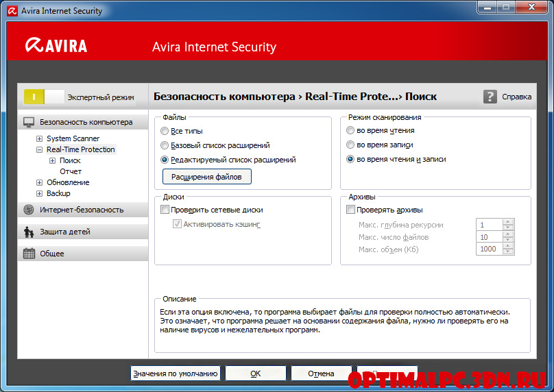Screen dimensions: 554x392
Task: Choose scan mode во время чтения и записи
Action: [x=350, y=159]
